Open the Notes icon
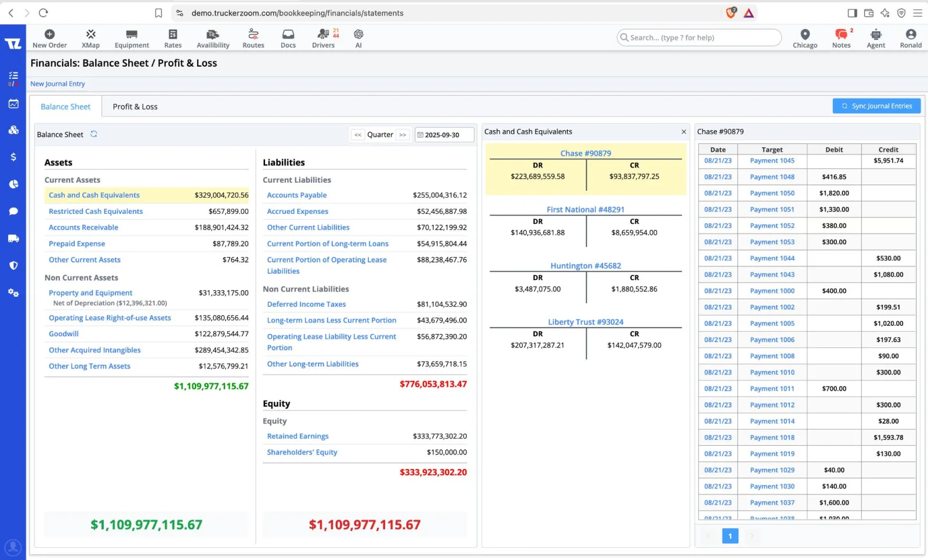The height and width of the screenshot is (560, 928). click(x=841, y=38)
